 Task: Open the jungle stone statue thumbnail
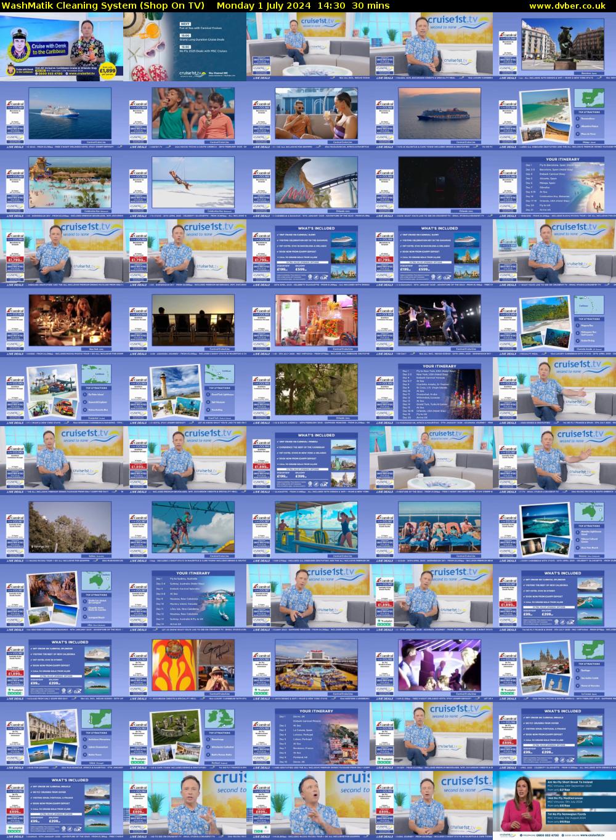[308, 392]
